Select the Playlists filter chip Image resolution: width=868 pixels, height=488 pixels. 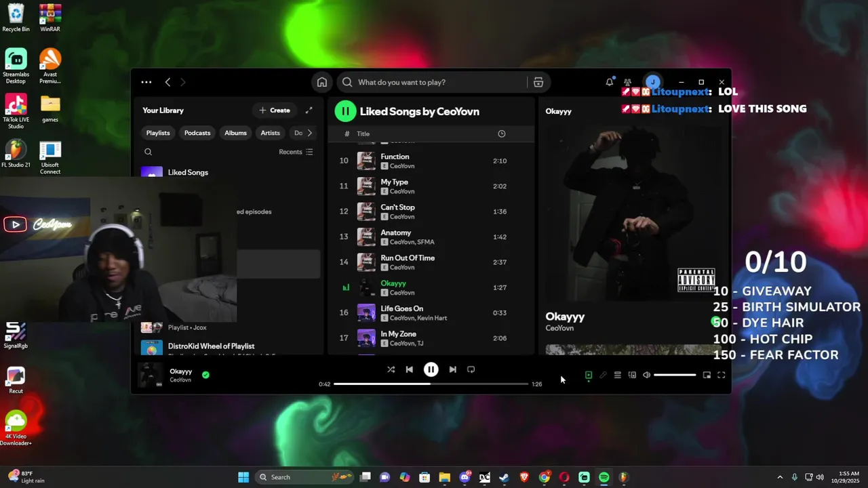[158, 133]
